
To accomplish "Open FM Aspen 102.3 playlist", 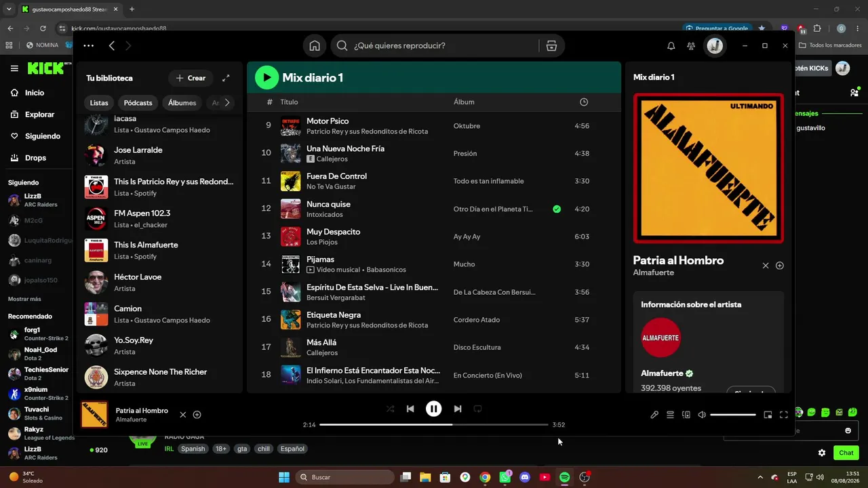I will click(x=159, y=218).
